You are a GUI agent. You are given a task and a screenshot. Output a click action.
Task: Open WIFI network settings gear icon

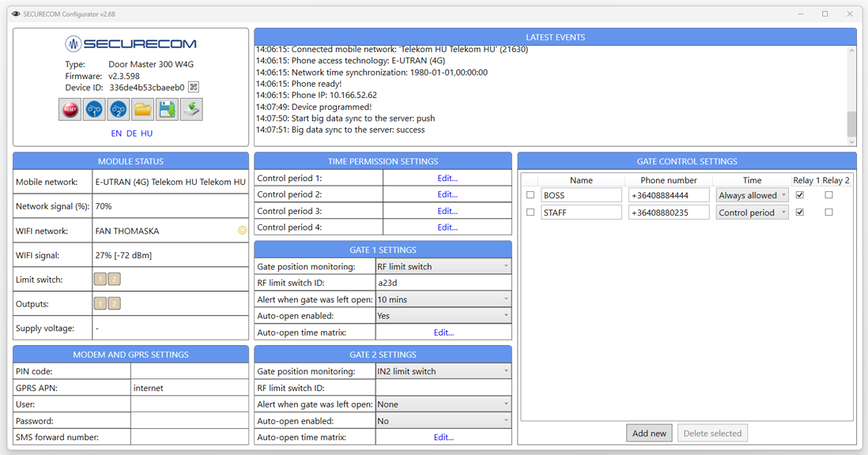click(242, 231)
